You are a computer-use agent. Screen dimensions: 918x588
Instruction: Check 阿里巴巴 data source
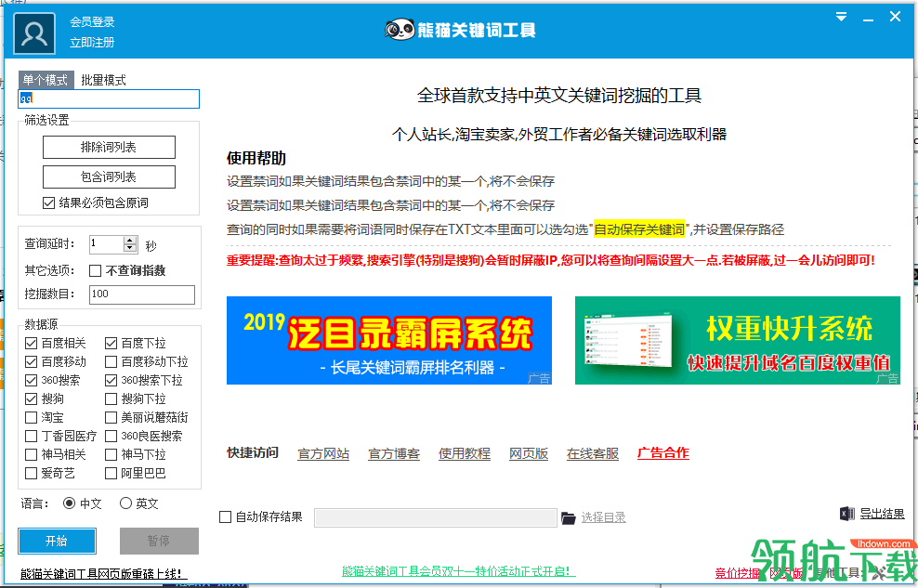pyautogui.click(x=111, y=474)
